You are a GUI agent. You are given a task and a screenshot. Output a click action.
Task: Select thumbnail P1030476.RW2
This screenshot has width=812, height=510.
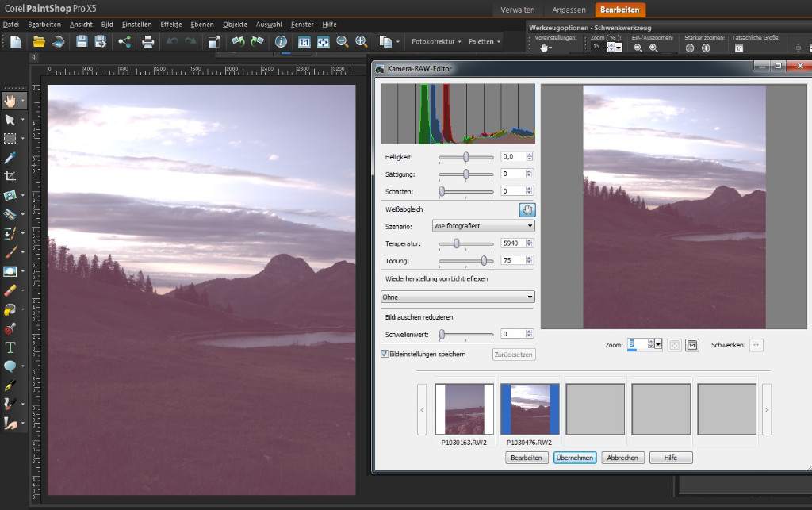coord(530,409)
